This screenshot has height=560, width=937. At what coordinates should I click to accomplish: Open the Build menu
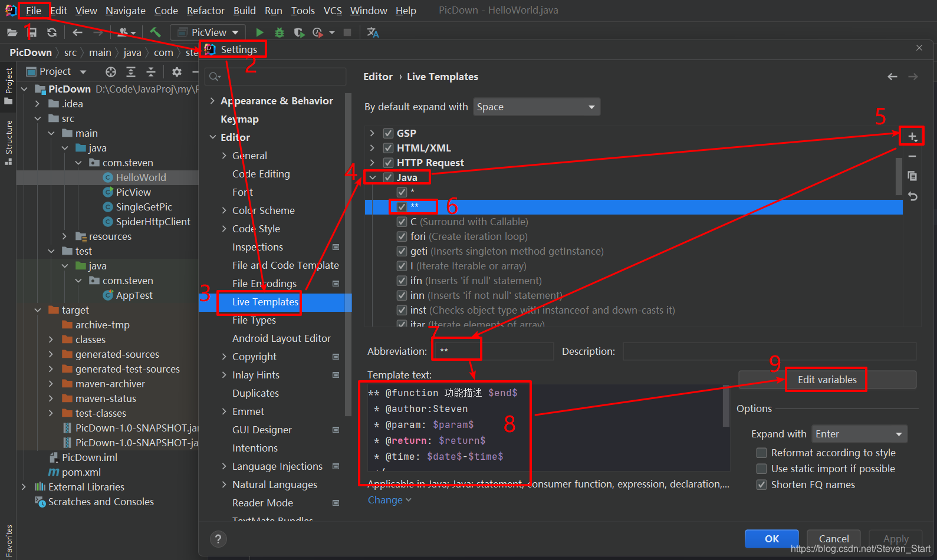pyautogui.click(x=245, y=11)
